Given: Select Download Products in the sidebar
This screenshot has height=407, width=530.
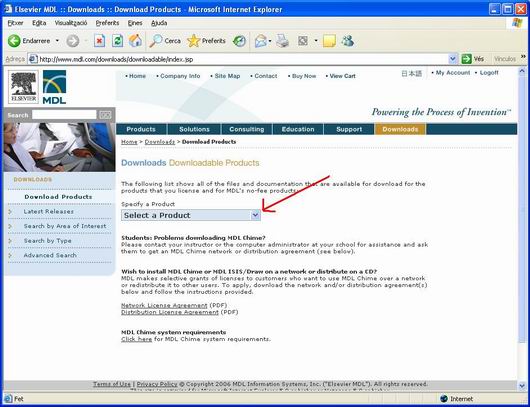Looking at the screenshot, I should pyautogui.click(x=58, y=197).
